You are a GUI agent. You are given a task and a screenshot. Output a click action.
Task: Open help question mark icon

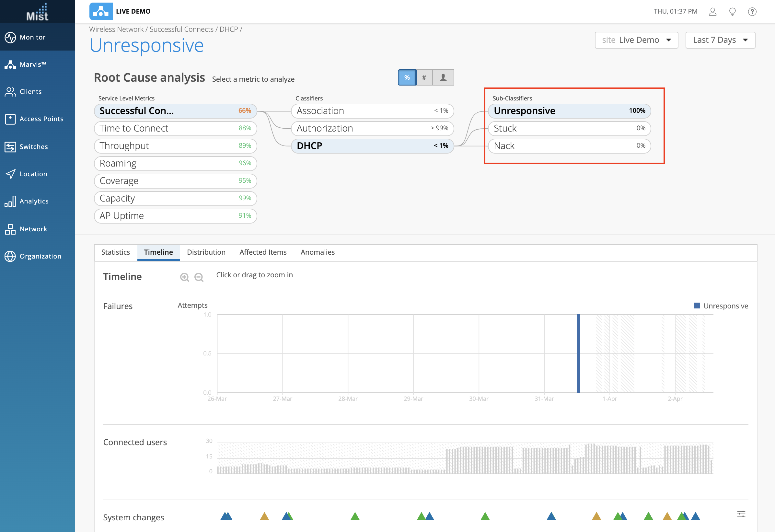click(x=752, y=12)
